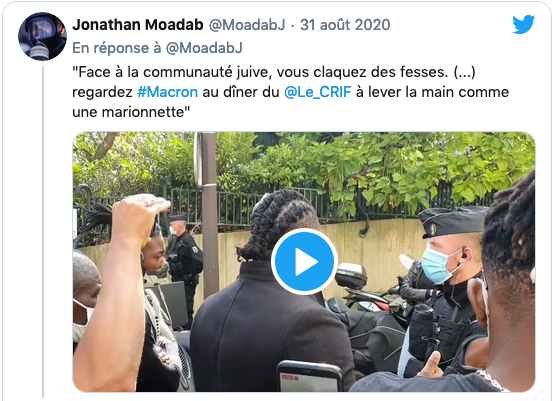Open the Twitter bird logo
The height and width of the screenshot is (401, 554).
tap(524, 24)
